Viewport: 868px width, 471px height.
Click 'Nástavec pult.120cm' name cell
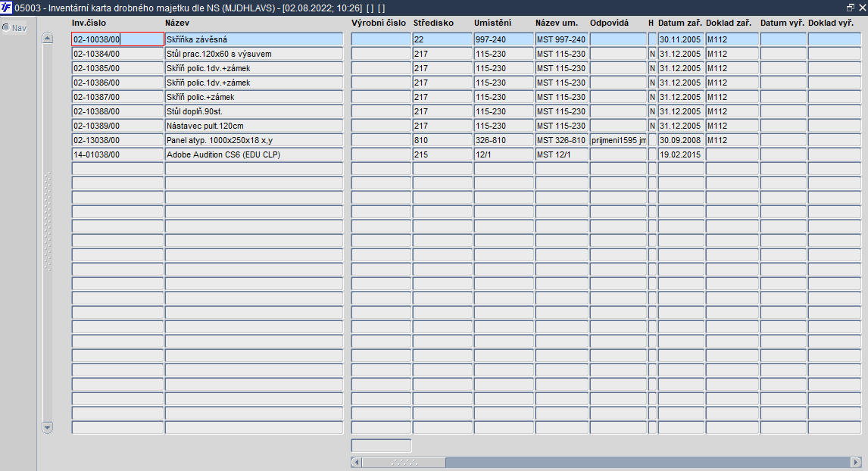coord(254,126)
